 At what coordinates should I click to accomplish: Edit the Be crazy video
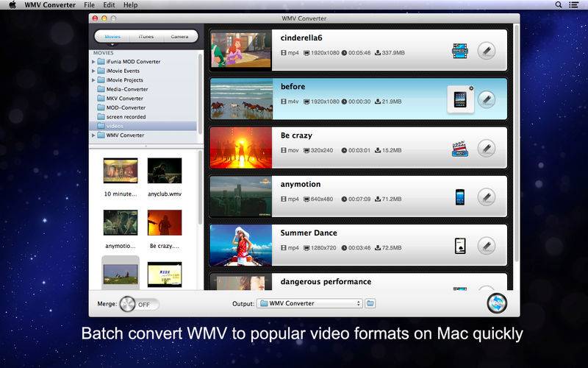487,149
